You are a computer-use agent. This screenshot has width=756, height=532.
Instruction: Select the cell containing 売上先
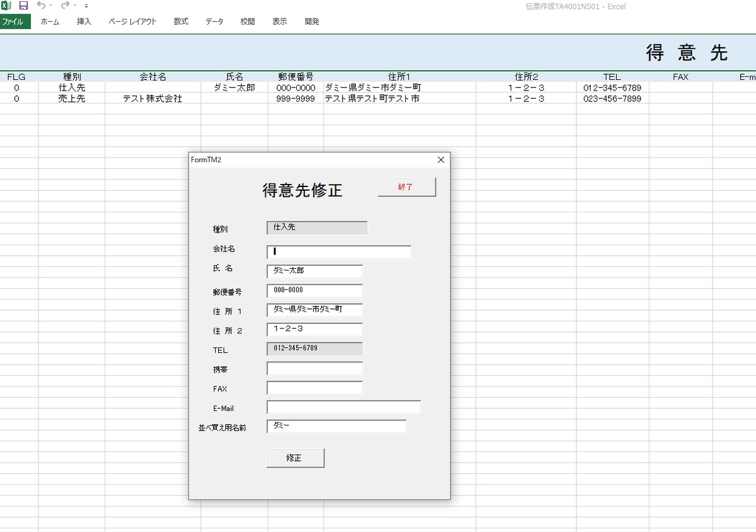coord(72,98)
